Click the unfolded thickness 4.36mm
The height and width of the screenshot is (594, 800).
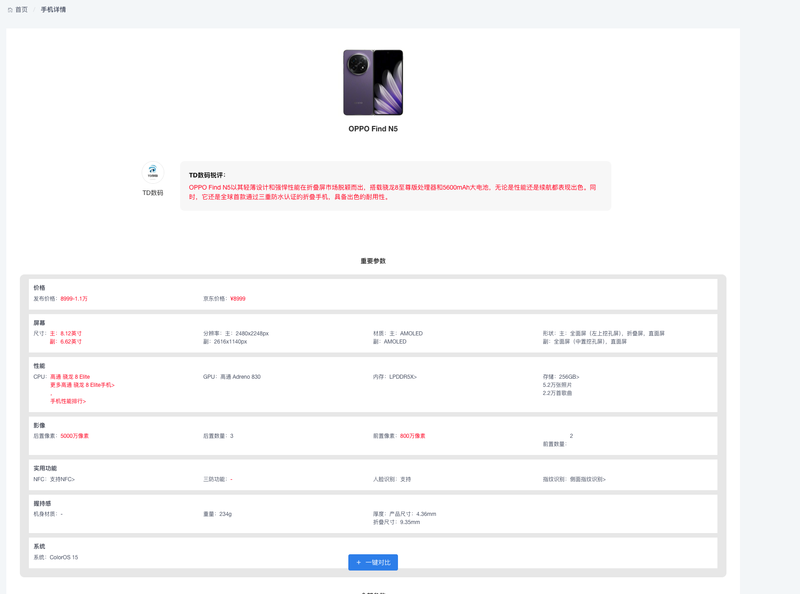(426, 514)
